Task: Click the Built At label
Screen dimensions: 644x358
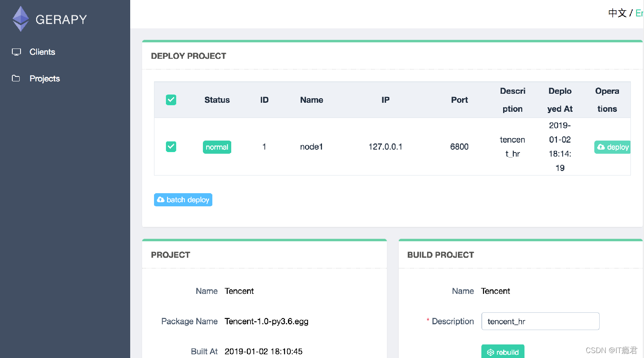Action: tap(204, 351)
